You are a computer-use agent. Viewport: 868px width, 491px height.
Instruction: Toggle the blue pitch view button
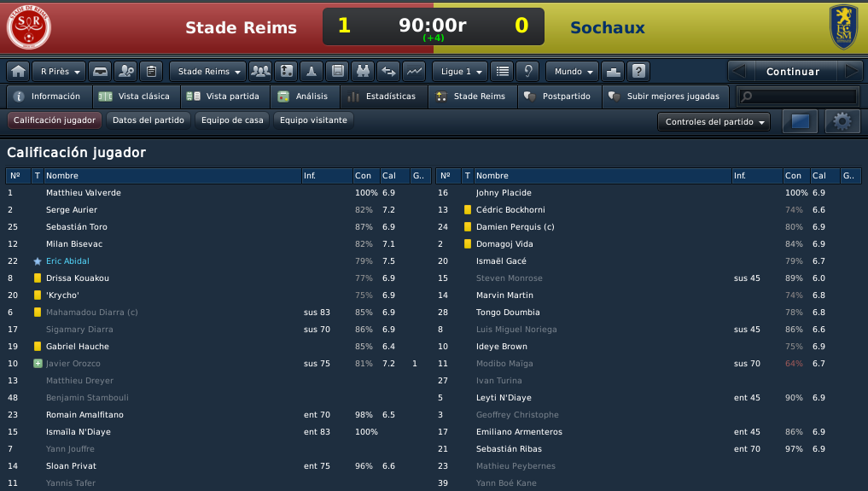click(800, 121)
